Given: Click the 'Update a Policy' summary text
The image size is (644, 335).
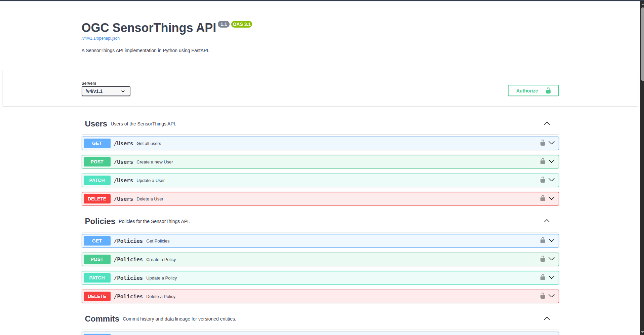Looking at the screenshot, I should 162,278.
